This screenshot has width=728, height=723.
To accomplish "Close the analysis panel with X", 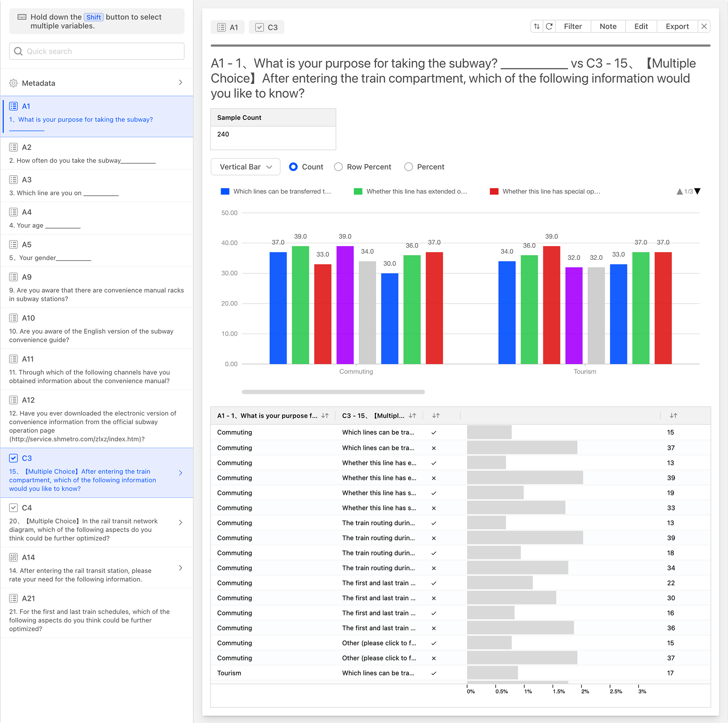I will click(x=704, y=27).
